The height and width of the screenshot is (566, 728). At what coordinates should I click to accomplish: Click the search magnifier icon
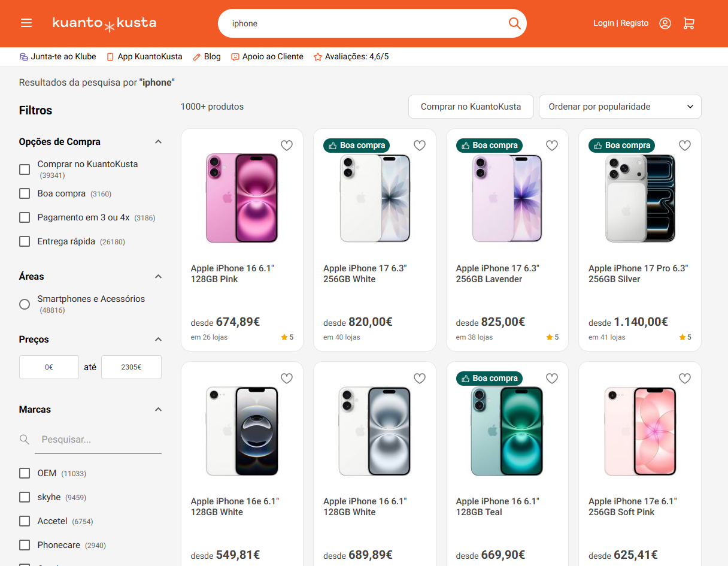[514, 23]
